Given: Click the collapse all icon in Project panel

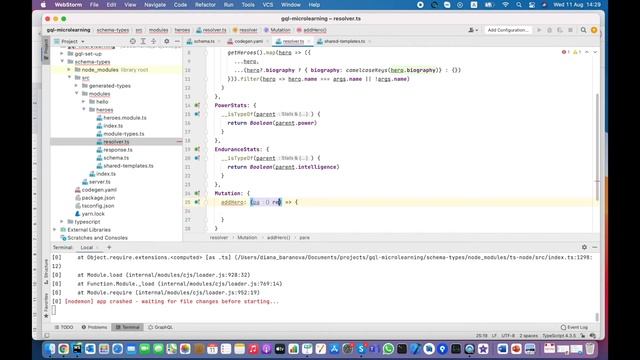Looking at the screenshot, I should pos(153,41).
